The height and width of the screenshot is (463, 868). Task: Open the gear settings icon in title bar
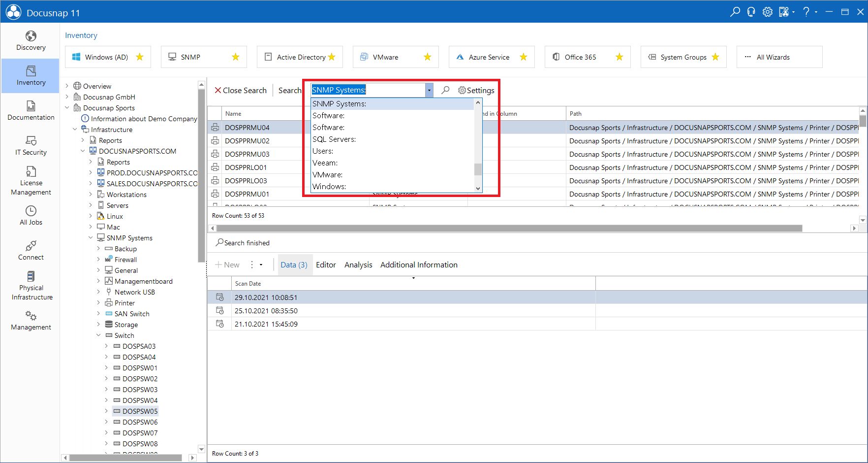tap(768, 12)
